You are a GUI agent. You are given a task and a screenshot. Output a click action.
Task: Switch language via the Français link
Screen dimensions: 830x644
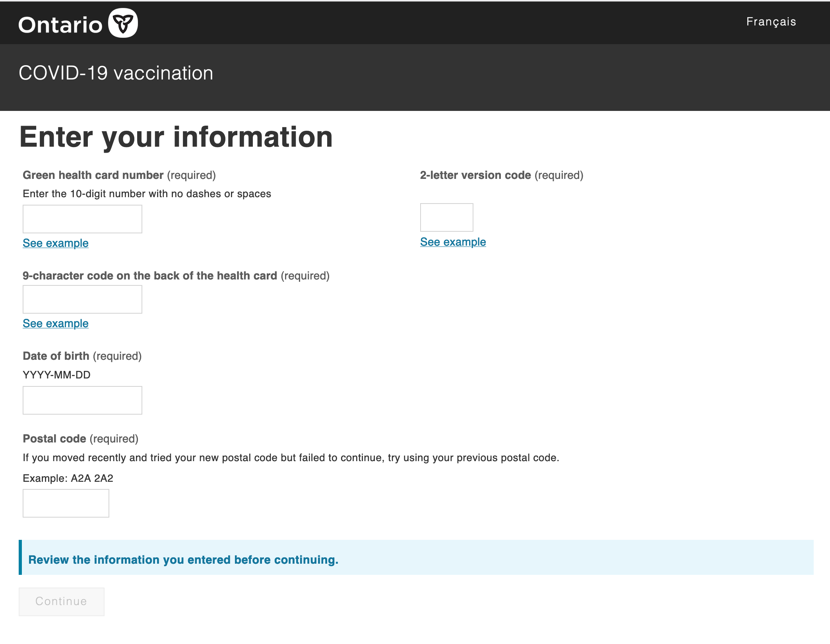tap(771, 22)
